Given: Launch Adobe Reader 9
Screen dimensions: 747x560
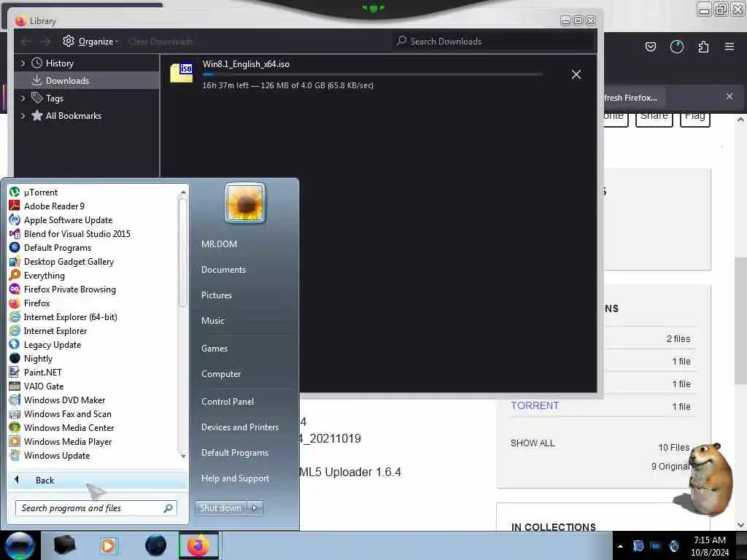Looking at the screenshot, I should point(54,206).
